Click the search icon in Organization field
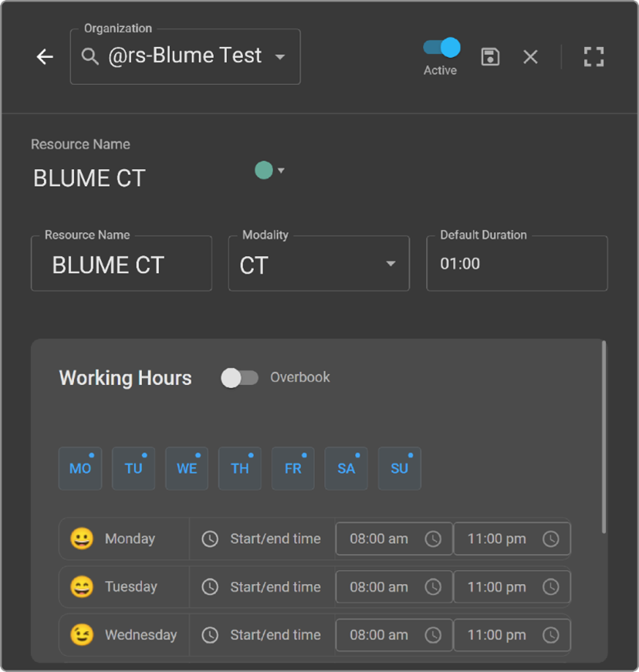The width and height of the screenshot is (639, 672). click(90, 56)
